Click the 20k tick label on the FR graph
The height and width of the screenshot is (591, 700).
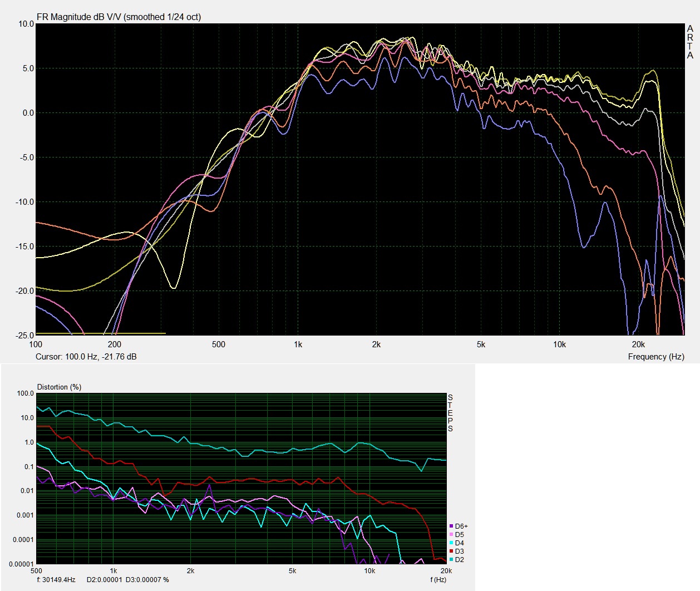[638, 344]
